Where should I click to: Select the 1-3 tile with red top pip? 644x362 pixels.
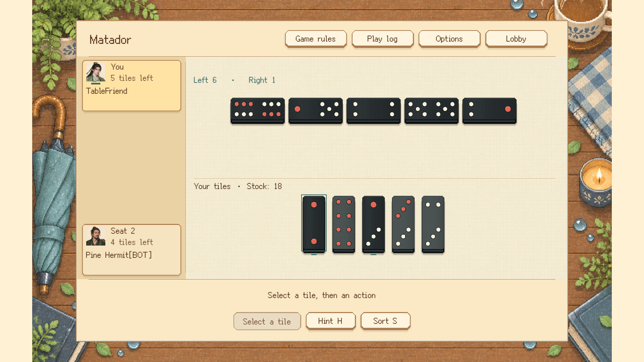pos(373,224)
